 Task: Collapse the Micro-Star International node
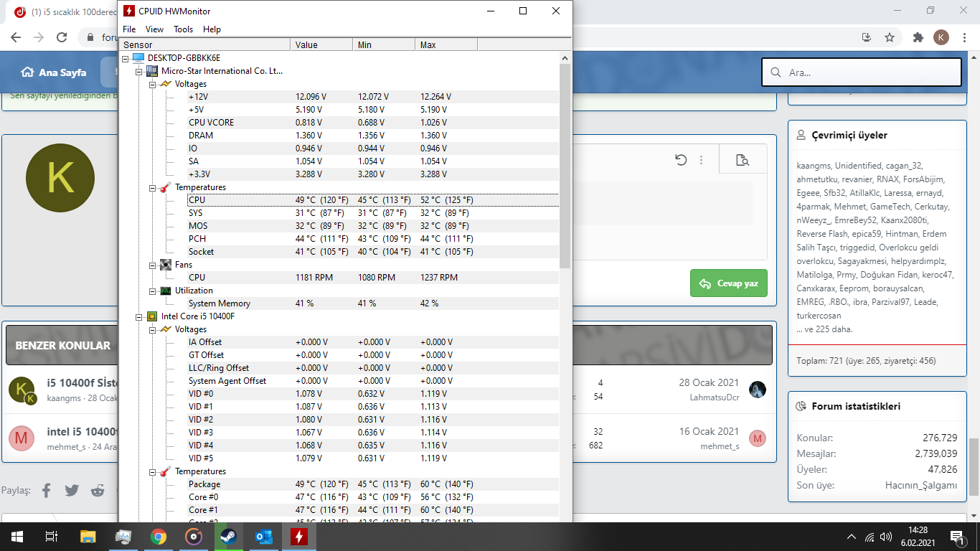click(x=139, y=71)
